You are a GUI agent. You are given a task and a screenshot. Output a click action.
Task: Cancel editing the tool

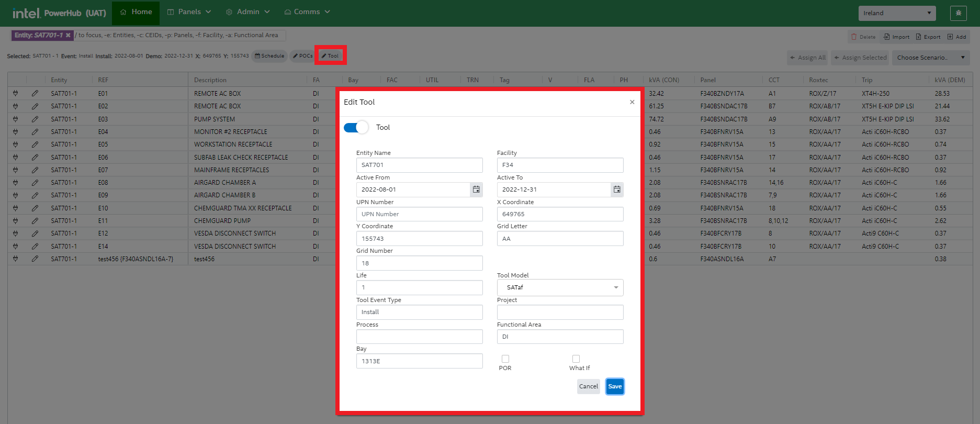[588, 386]
